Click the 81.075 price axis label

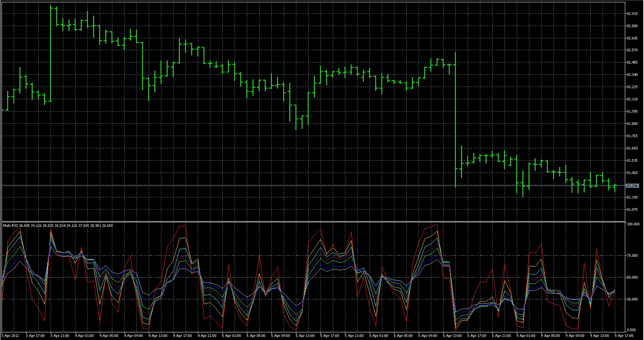pyautogui.click(x=632, y=210)
